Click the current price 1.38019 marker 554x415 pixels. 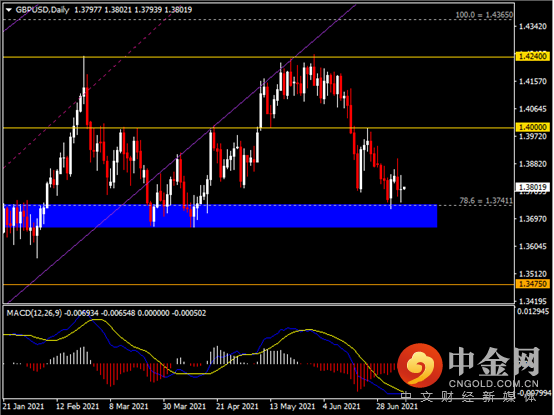pyautogui.click(x=532, y=187)
